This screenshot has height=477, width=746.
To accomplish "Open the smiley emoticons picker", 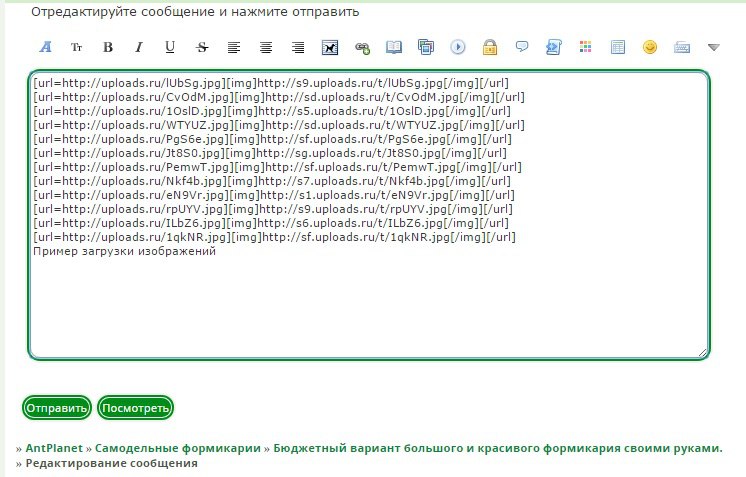I will click(x=649, y=47).
